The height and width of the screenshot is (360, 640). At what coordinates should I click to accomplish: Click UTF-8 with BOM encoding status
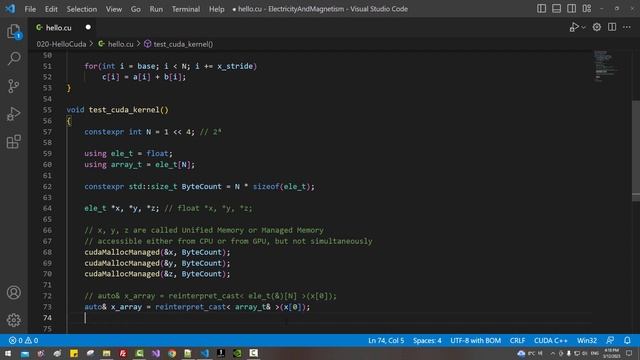tap(476, 340)
